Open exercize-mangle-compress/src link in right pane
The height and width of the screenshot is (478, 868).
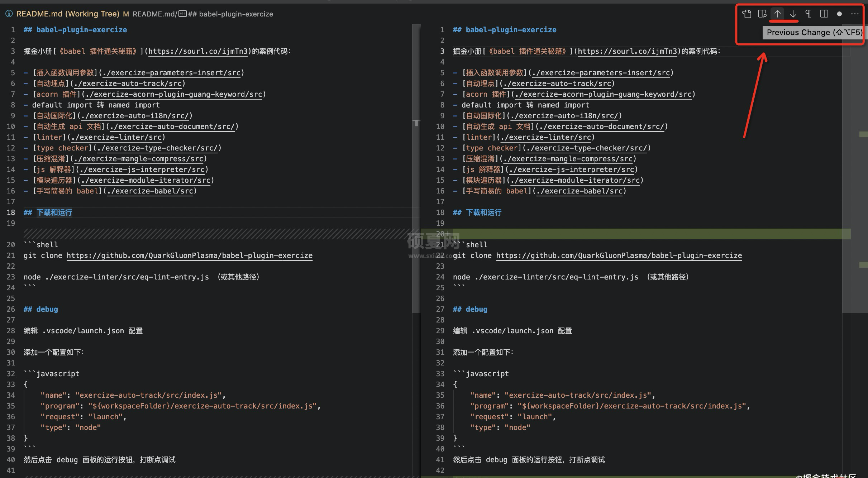pyautogui.click(x=568, y=159)
